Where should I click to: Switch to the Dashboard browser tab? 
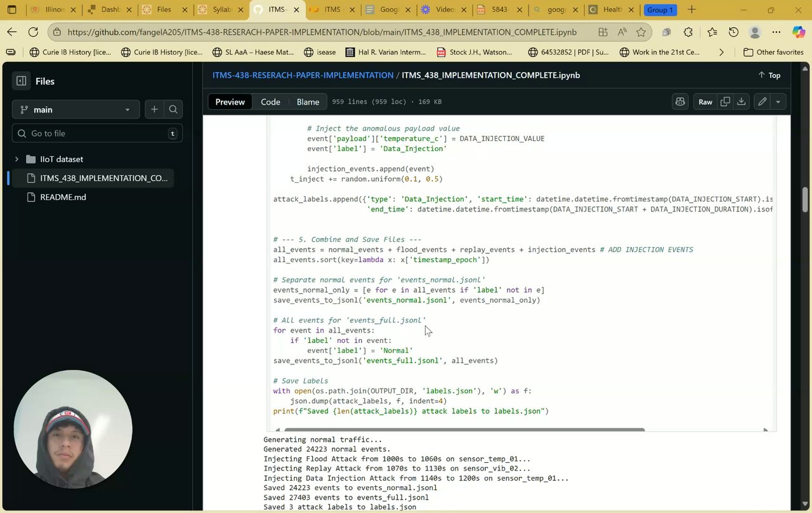tap(110, 10)
